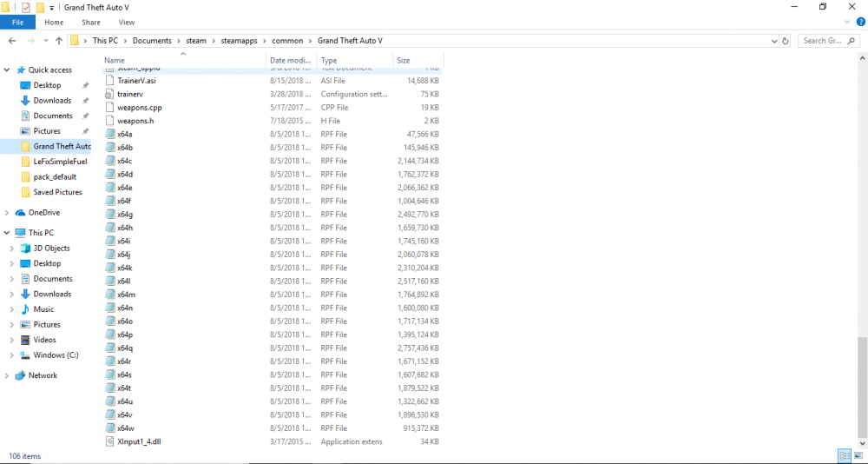Click the search magnifier icon
The height and width of the screenshot is (464, 868).
[x=851, y=41]
